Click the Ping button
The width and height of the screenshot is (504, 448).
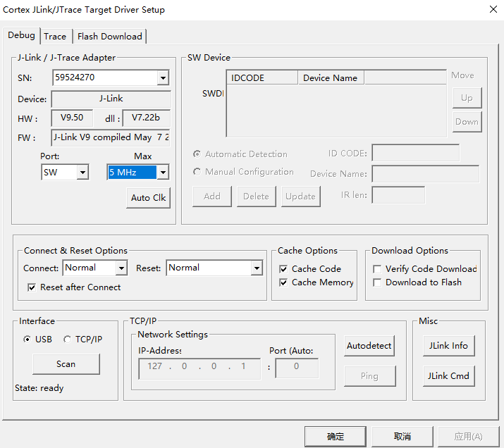(369, 375)
